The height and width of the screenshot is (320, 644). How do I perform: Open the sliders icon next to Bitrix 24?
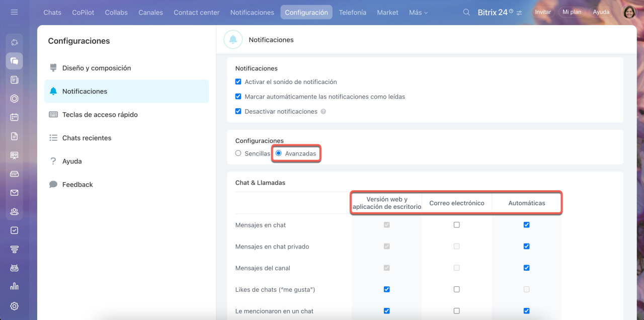pos(519,13)
